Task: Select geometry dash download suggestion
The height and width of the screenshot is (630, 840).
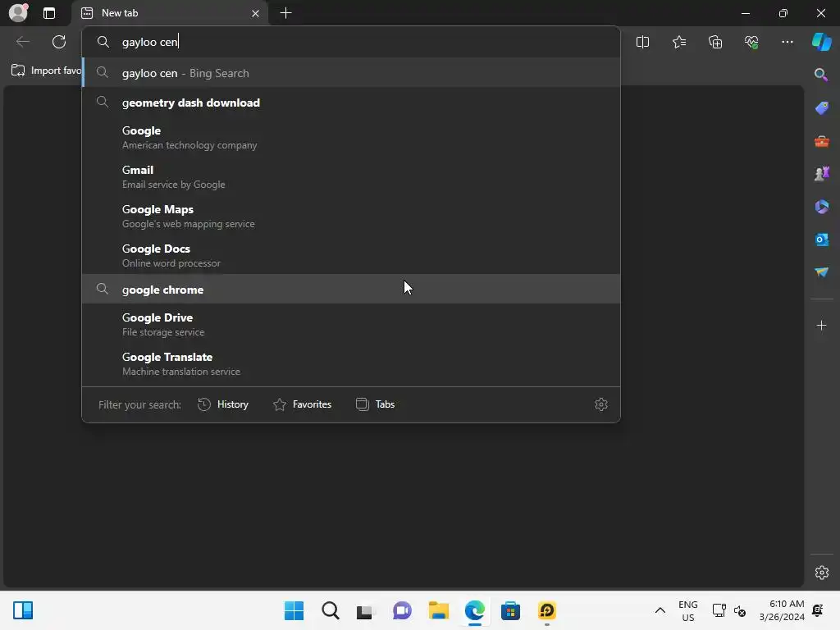Action: (351, 103)
